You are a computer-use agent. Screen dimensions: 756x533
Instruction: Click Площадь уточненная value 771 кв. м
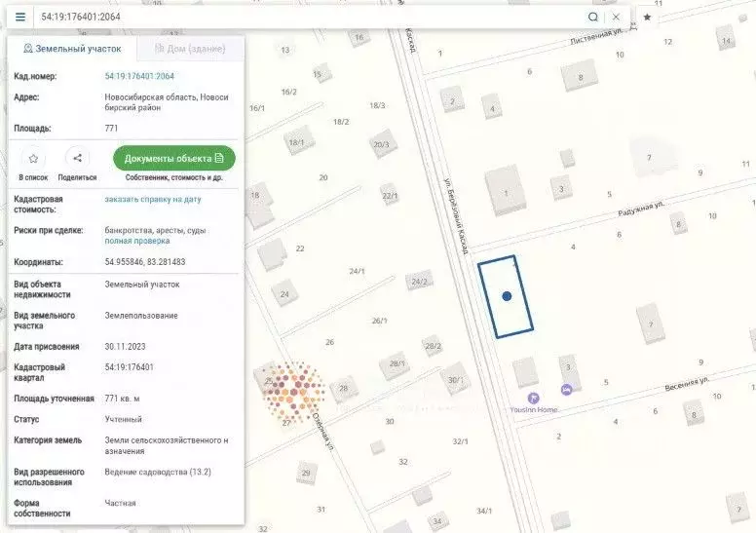122,399
